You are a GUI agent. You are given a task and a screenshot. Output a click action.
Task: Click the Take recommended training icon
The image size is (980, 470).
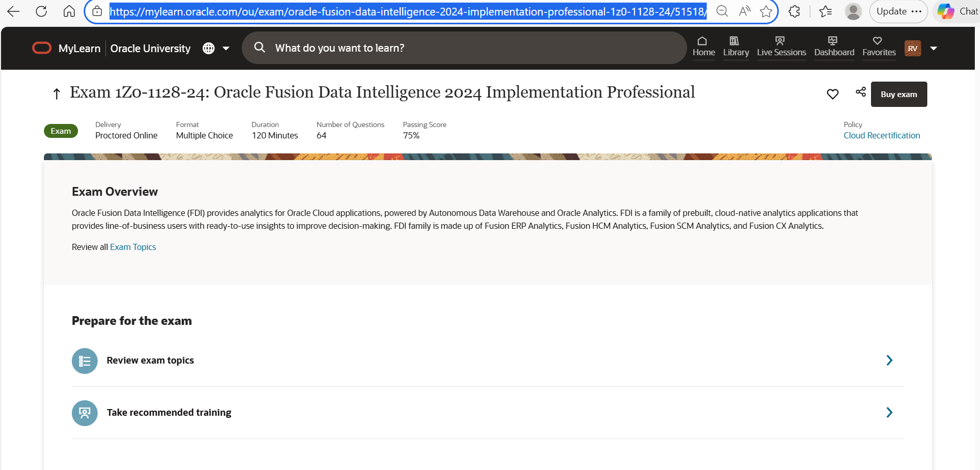85,413
